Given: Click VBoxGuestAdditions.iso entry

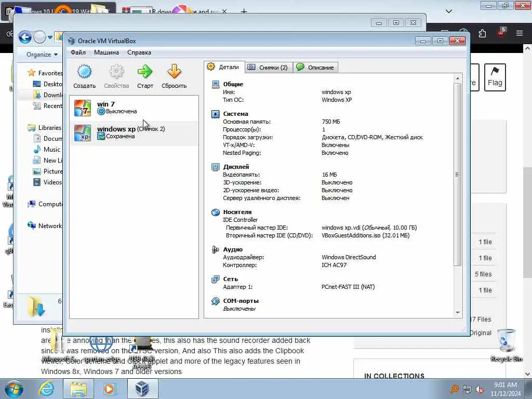Looking at the screenshot, I should [365, 235].
